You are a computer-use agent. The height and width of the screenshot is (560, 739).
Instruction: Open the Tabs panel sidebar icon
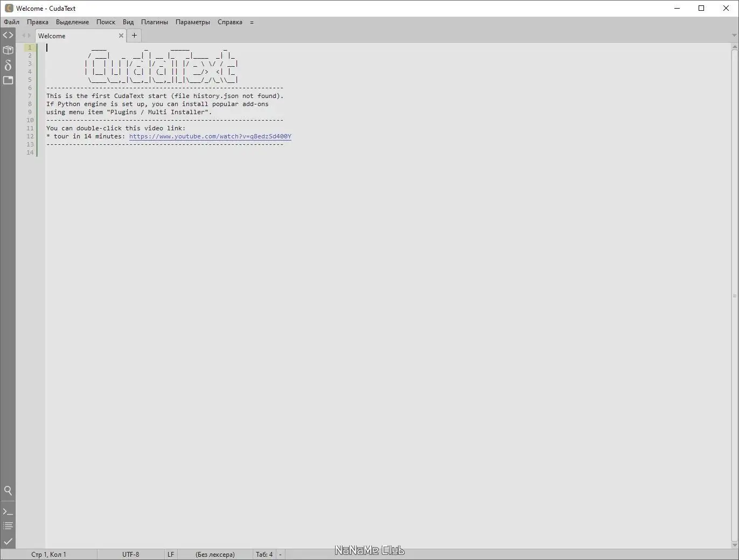point(8,80)
